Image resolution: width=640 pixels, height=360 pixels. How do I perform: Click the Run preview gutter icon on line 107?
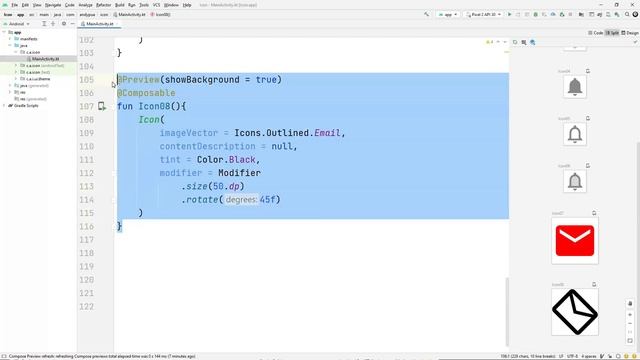point(102,107)
